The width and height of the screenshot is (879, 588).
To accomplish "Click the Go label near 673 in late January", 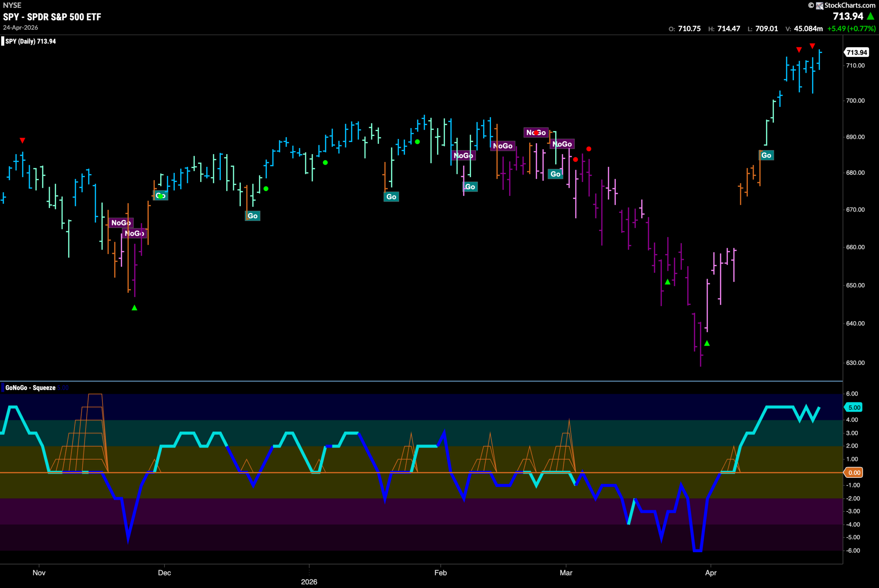I will (x=391, y=196).
